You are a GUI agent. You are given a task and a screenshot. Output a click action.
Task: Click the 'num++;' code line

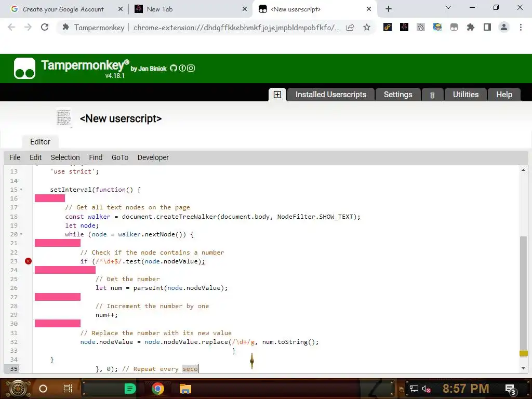coord(107,315)
